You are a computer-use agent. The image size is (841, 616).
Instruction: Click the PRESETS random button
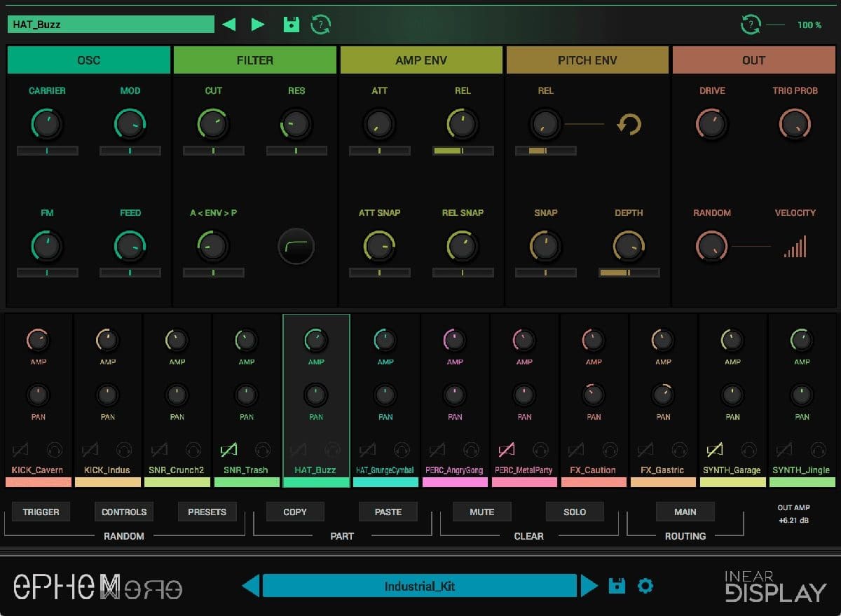(207, 512)
